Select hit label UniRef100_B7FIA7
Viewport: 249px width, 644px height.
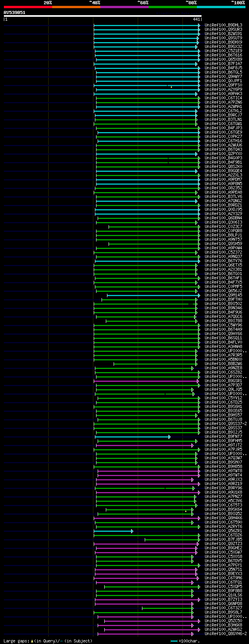[x=223, y=64]
